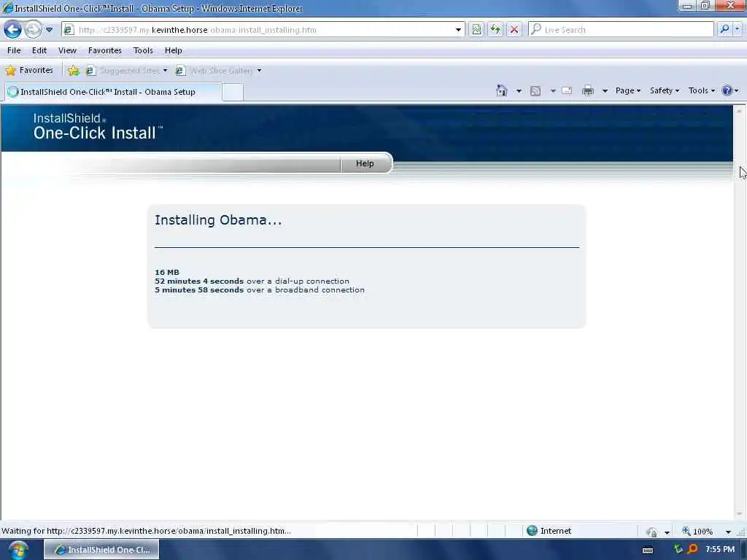747x560 pixels.
Task: Click the network tray icon
Action: click(678, 549)
